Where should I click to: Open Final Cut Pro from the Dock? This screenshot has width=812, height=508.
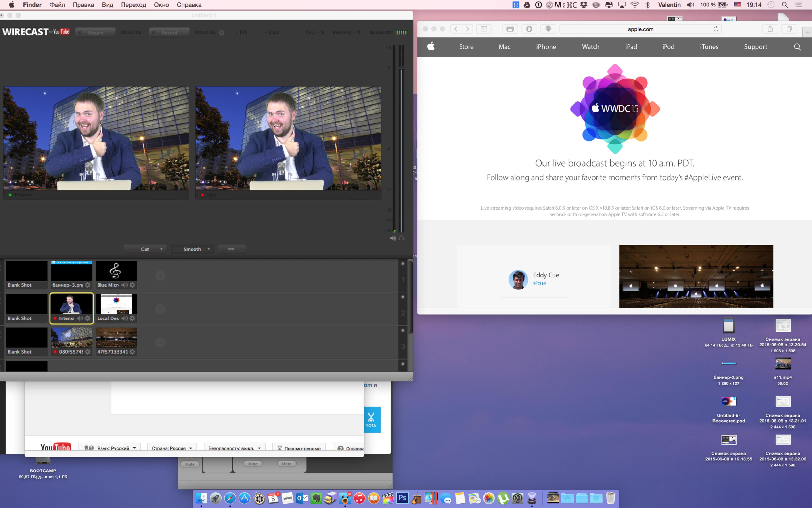(388, 498)
